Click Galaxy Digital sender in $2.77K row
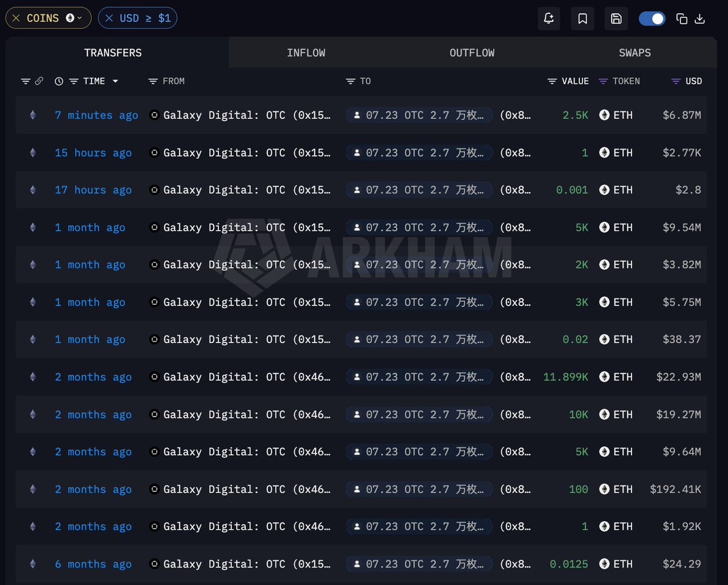 [x=247, y=153]
